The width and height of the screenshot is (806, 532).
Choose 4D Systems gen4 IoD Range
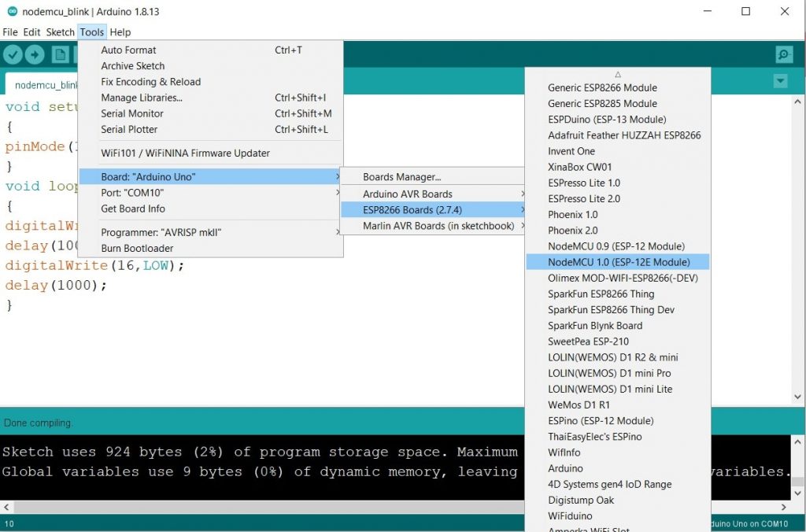coord(618,484)
